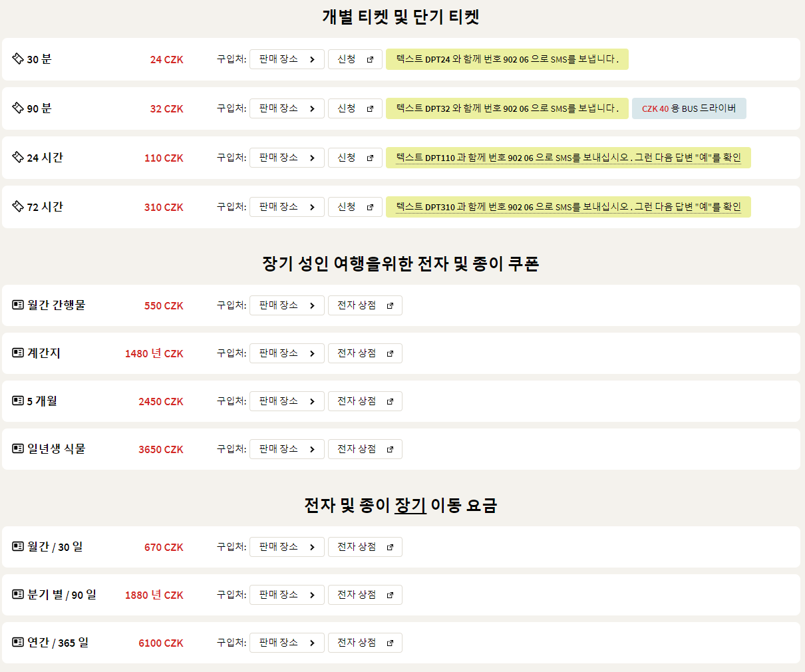The width and height of the screenshot is (805, 672).
Task: Click the card icon beside 연간 / 365 일
Action: pos(18,643)
